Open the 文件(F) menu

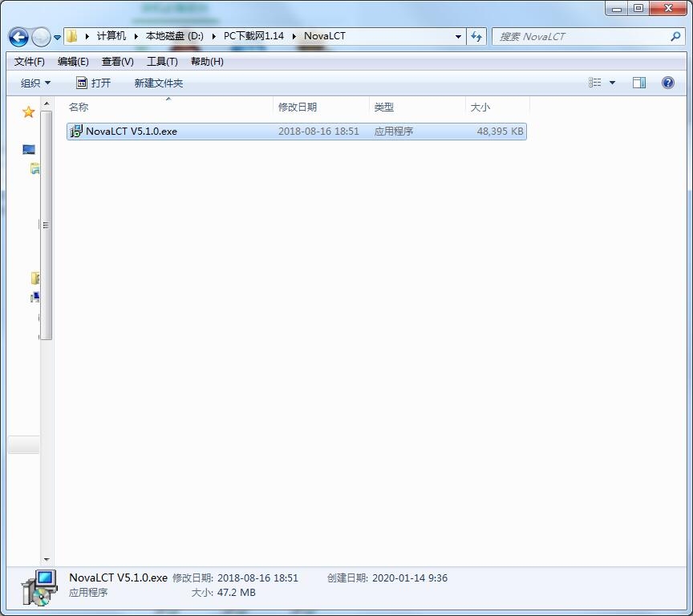pyautogui.click(x=30, y=62)
